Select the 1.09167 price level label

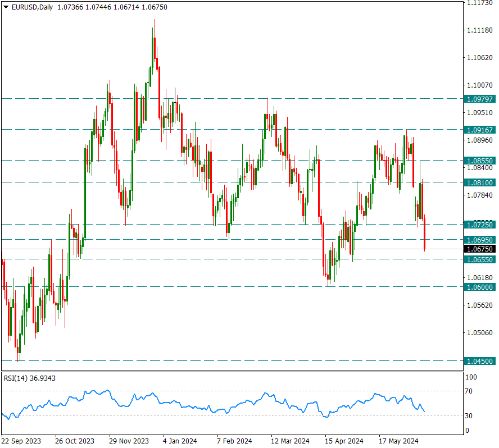click(479, 130)
